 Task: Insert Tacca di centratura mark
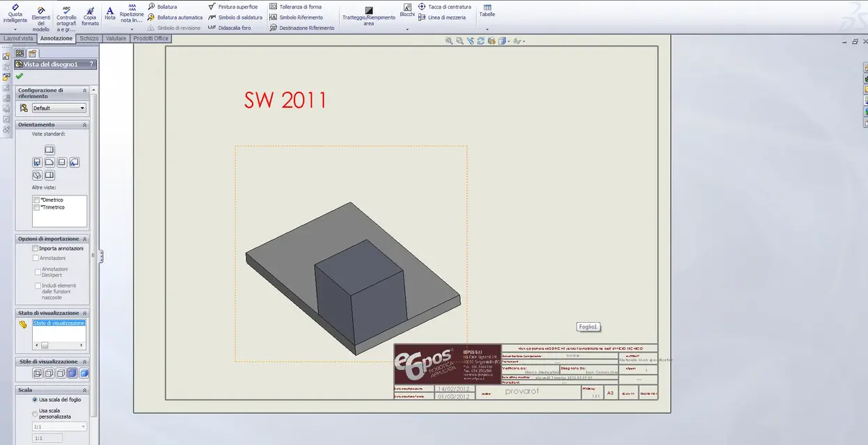click(x=445, y=7)
